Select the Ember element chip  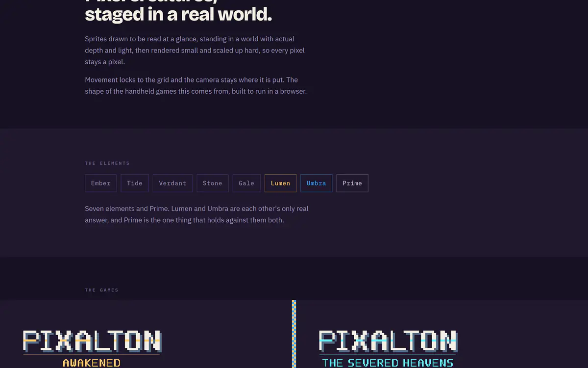pyautogui.click(x=101, y=183)
